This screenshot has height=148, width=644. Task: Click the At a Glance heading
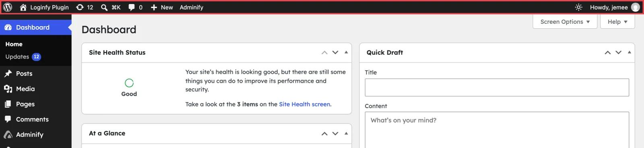pos(107,133)
